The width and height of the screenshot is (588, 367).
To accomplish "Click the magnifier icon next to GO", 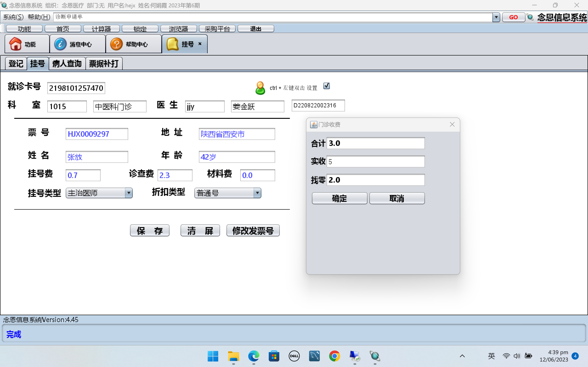I will pos(530,17).
